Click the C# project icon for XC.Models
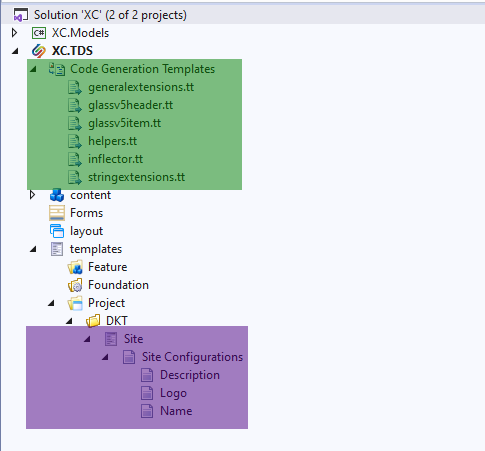Viewport: 485px width, 451px height. click(x=39, y=33)
